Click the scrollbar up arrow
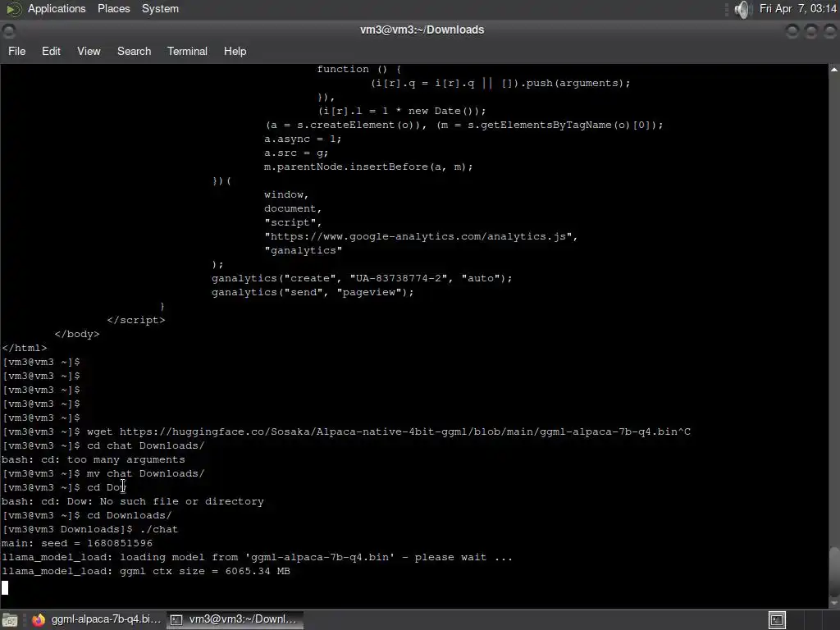Image resolution: width=840 pixels, height=630 pixels. coord(834,69)
